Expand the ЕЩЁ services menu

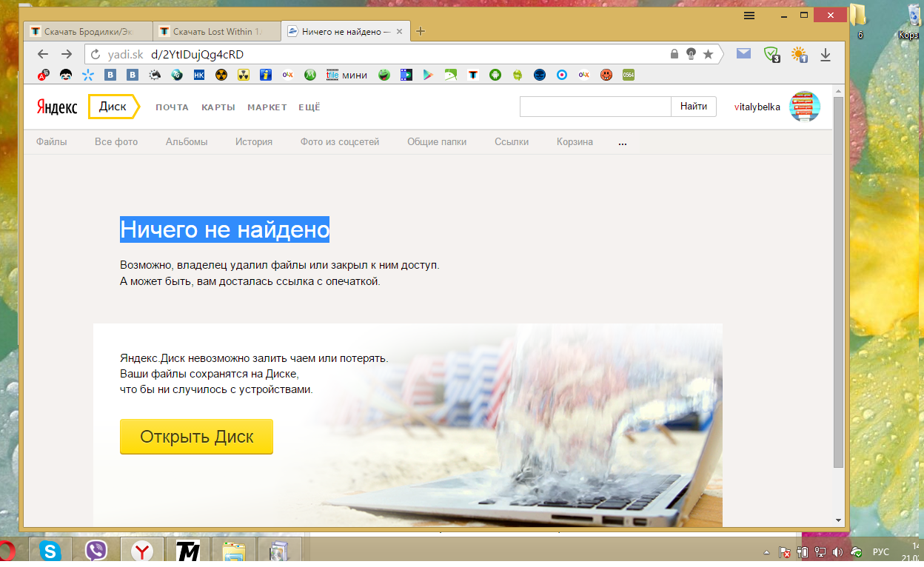pos(309,107)
